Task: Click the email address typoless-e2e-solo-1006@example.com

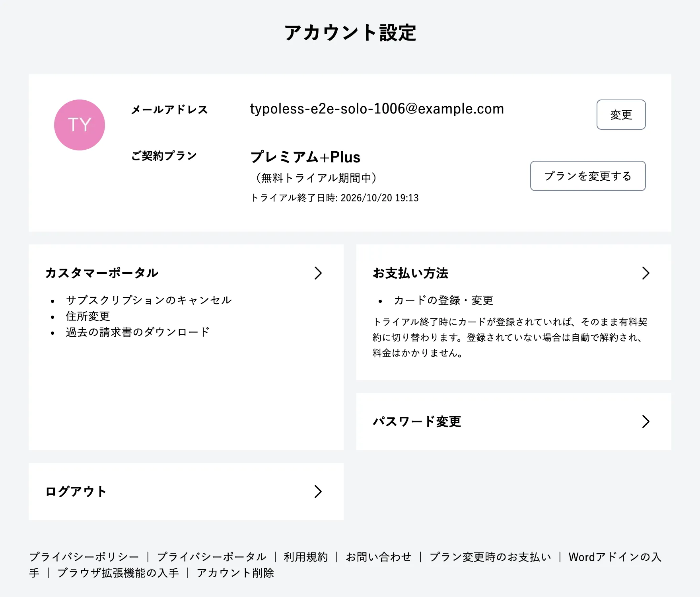Action: (x=377, y=109)
